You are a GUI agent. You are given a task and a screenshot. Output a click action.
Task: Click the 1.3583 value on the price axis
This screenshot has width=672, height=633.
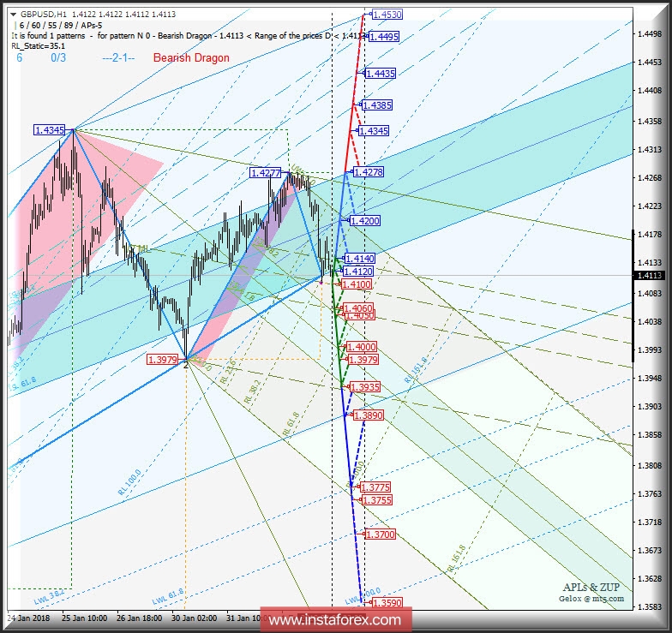650,606
